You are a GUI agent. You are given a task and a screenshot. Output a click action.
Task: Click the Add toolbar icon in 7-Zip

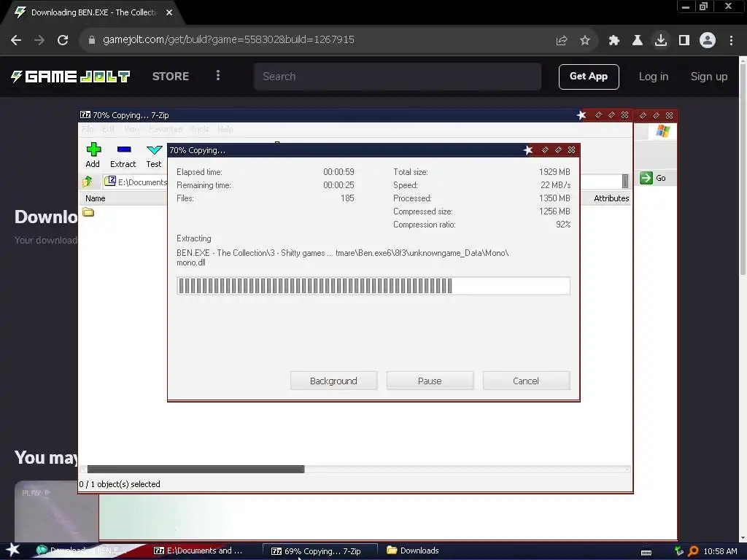(x=93, y=150)
